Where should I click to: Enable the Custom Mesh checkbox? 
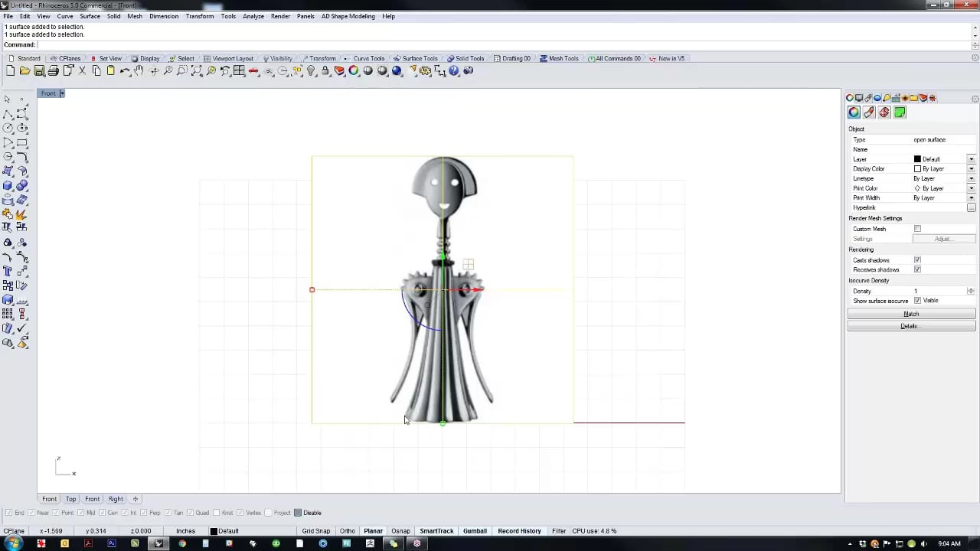(917, 229)
